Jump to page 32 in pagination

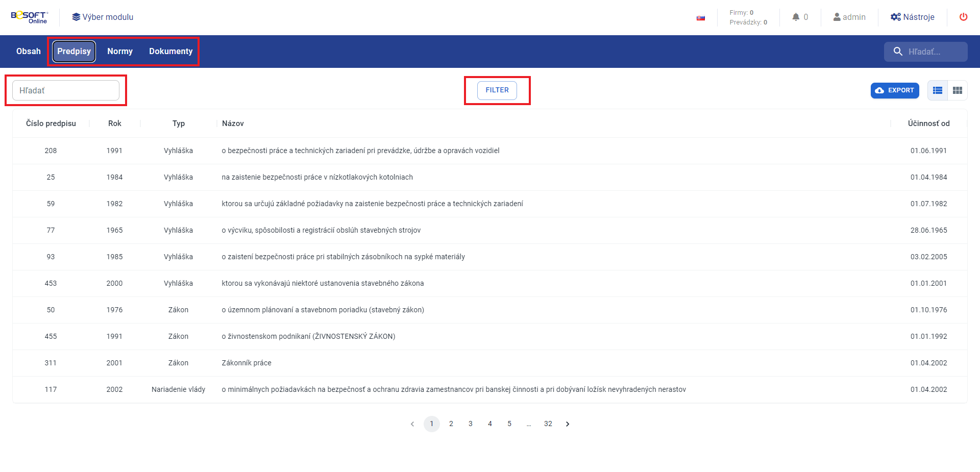tap(548, 424)
